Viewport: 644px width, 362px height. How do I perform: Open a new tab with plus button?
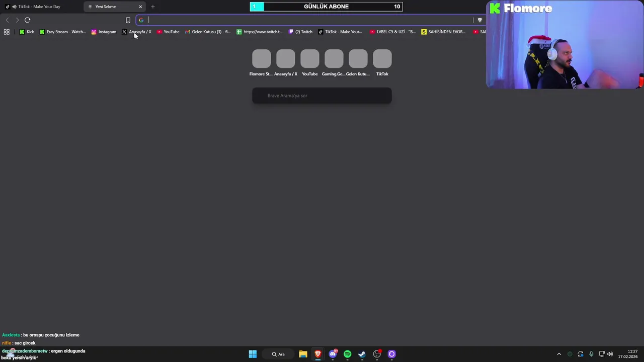[x=153, y=7]
